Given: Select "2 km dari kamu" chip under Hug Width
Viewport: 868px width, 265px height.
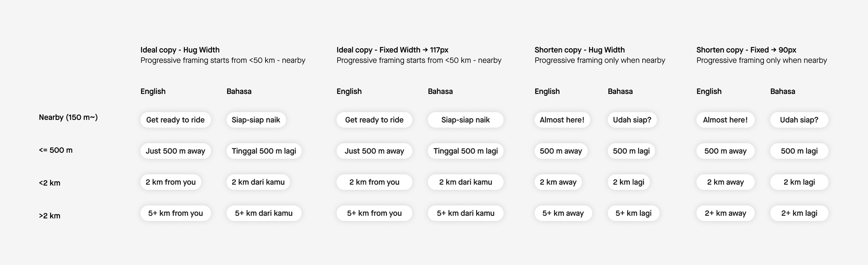Looking at the screenshot, I should click(258, 182).
